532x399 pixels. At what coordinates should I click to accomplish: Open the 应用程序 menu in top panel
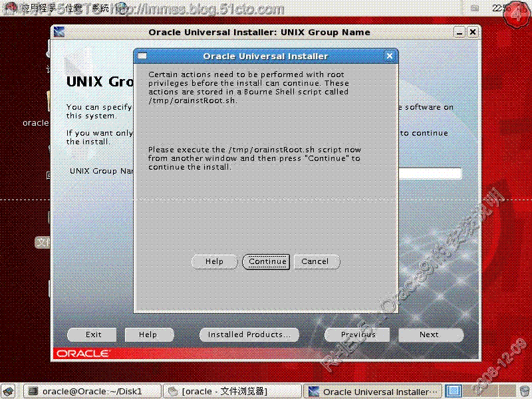click(39, 8)
